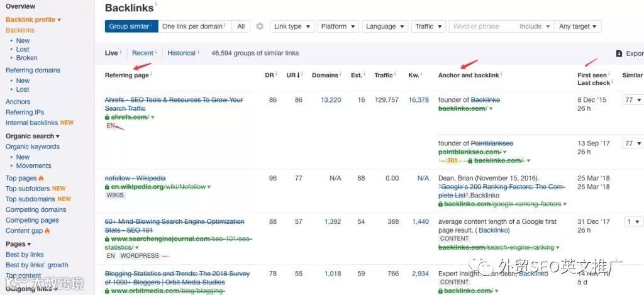Click the Word or phrase search field
This screenshot has height=295, width=644.
click(x=482, y=26)
